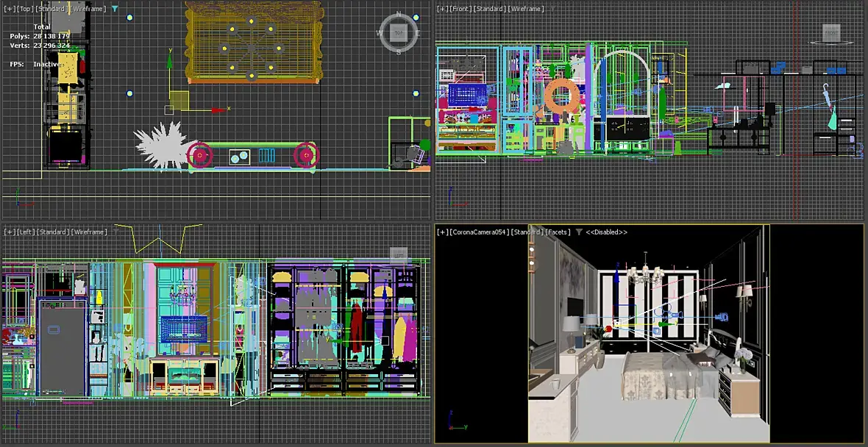Image resolution: width=868 pixels, height=447 pixels.
Task: Click the yellow XY plane handle of gizmo
Action: [179, 100]
